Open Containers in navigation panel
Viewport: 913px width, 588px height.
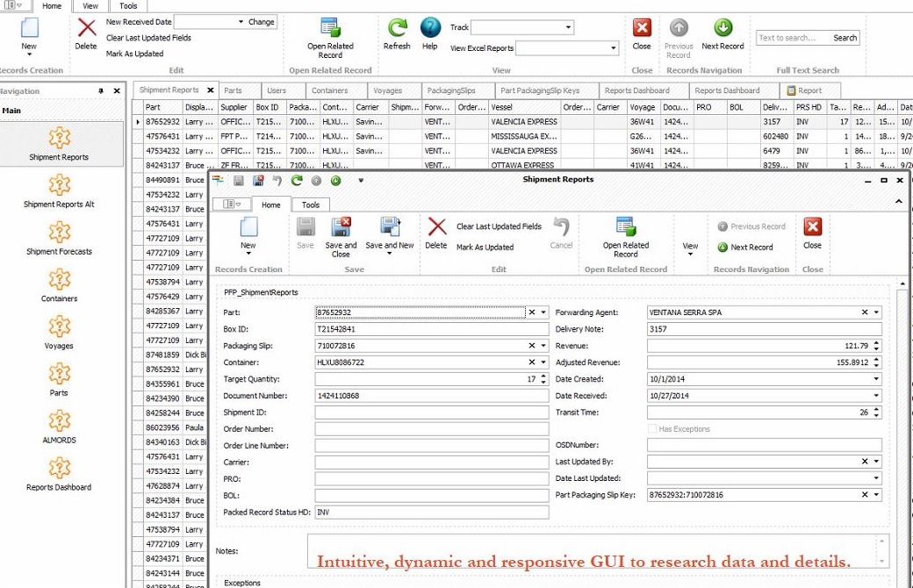[x=59, y=286]
